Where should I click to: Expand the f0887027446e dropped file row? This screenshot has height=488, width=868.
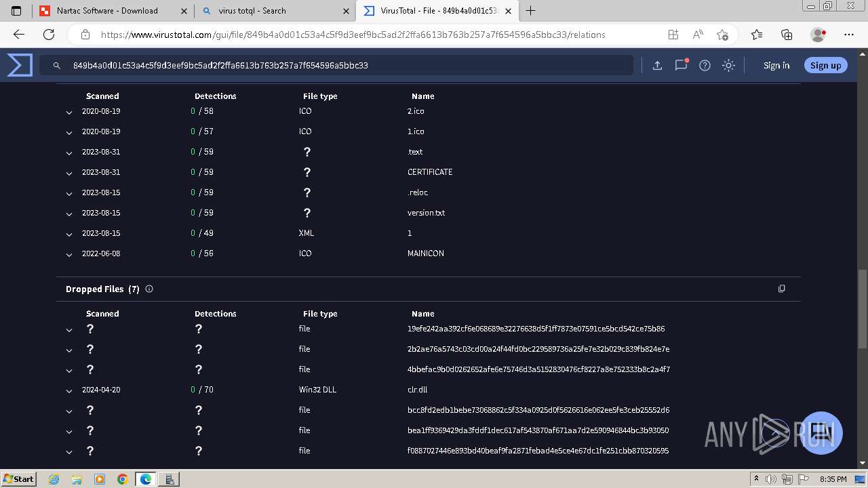coord(69,452)
